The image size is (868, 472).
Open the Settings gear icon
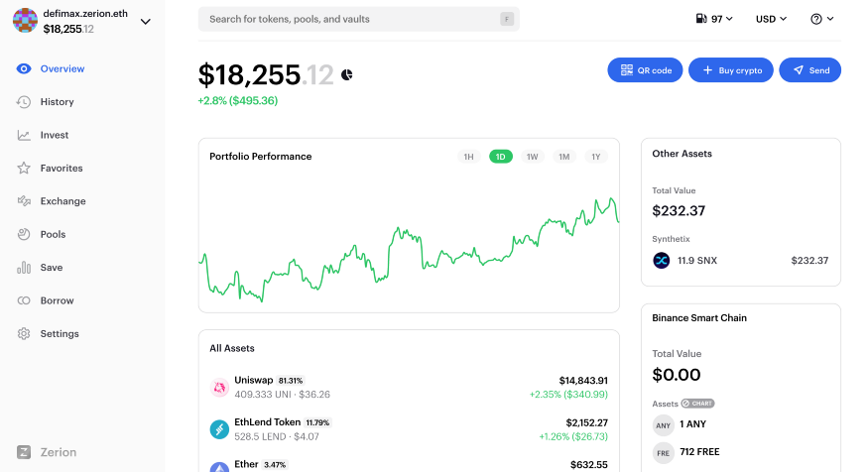point(23,333)
